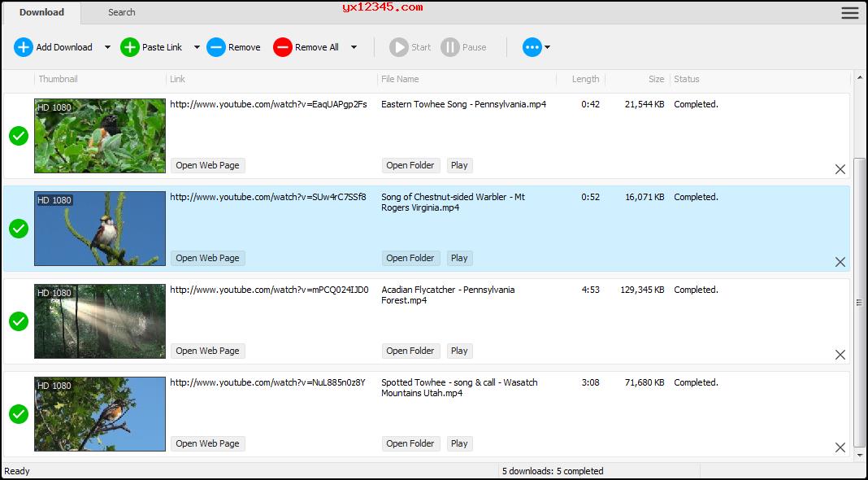Click link ending in SUw4rC7SSf8
This screenshot has height=480, width=868.
[x=268, y=197]
